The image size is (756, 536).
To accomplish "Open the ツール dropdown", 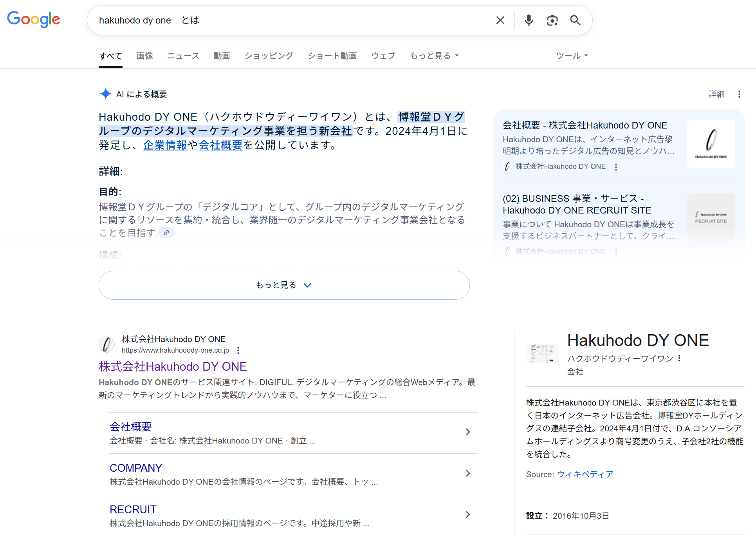I will click(572, 56).
